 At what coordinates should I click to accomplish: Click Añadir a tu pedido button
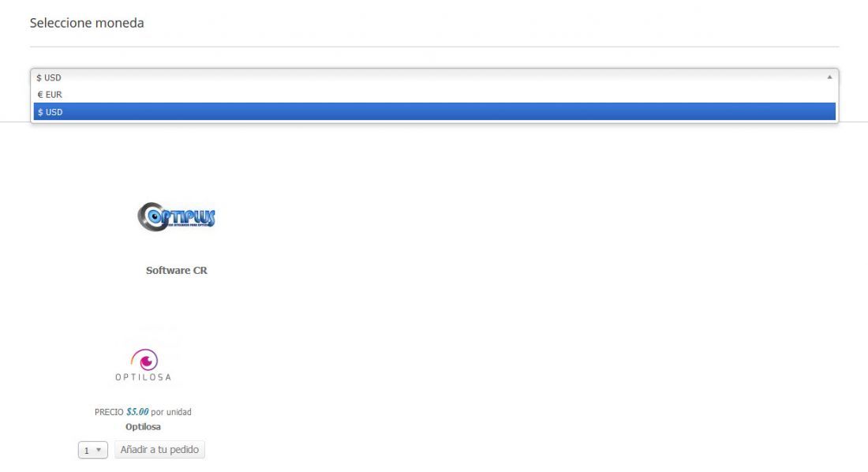click(x=159, y=449)
